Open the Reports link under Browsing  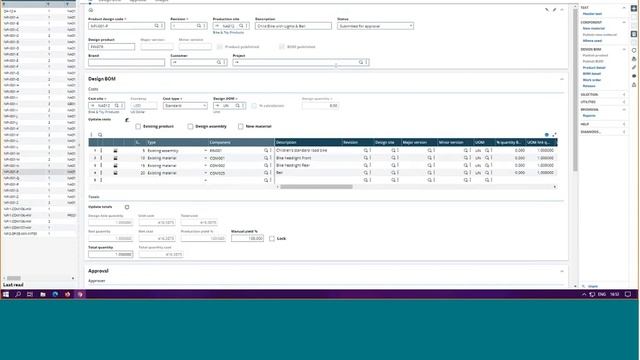589,116
